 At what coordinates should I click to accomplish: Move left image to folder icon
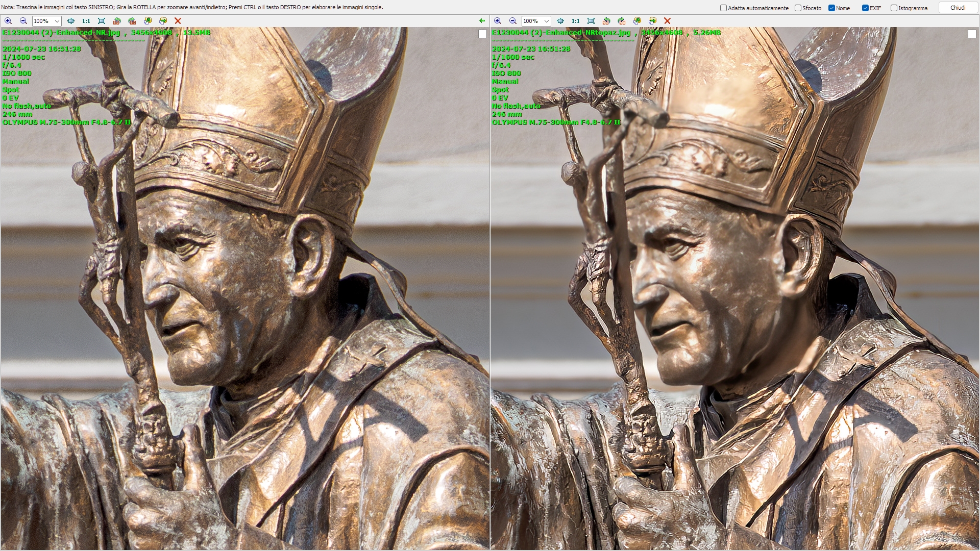163,21
